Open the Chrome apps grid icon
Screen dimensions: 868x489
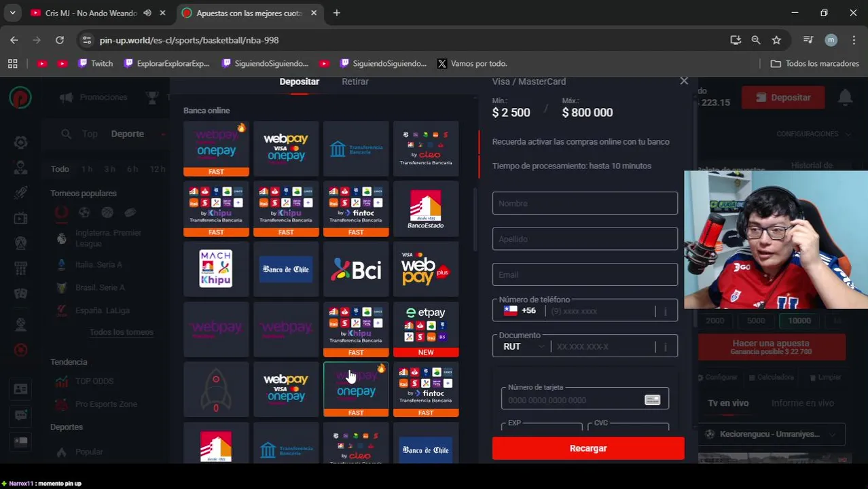click(x=12, y=63)
